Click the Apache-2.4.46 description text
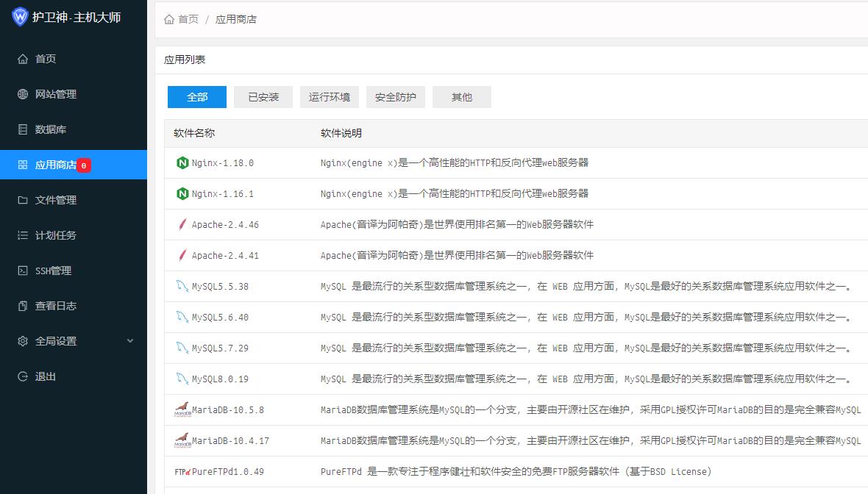 [458, 225]
